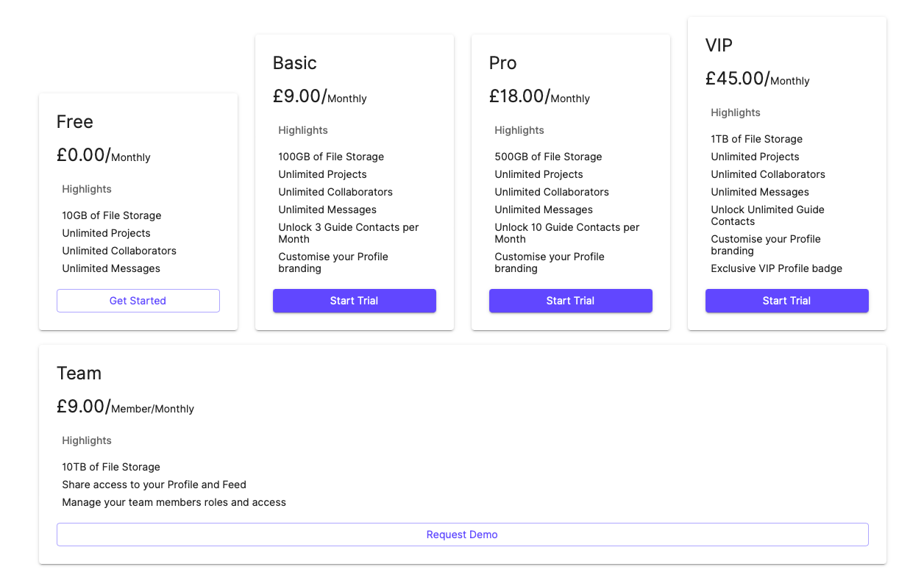Start Trial for the Basic plan
This screenshot has height=586, width=924.
355,301
